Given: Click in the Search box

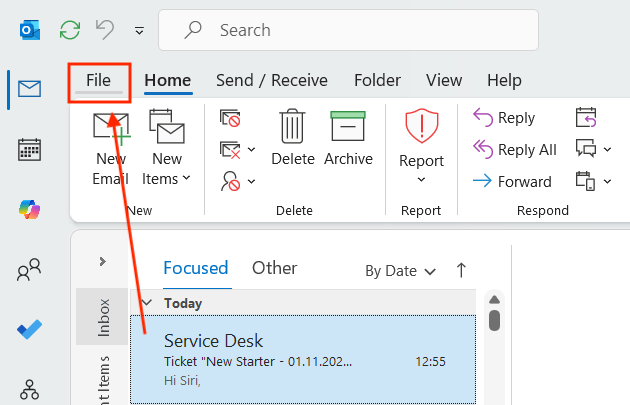Looking at the screenshot, I should tap(350, 31).
